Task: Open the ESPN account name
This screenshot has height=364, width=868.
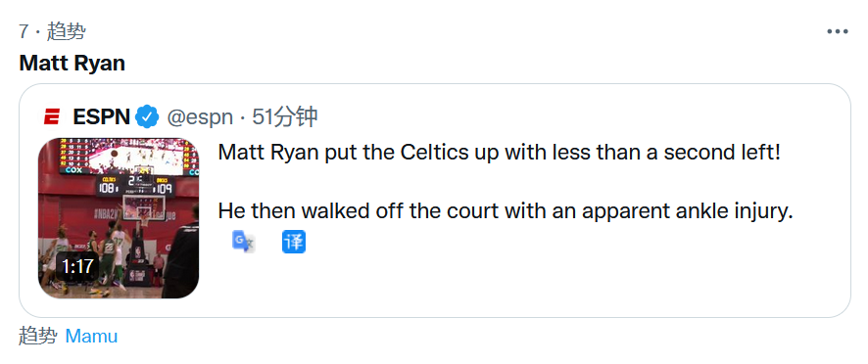Action: [x=101, y=117]
